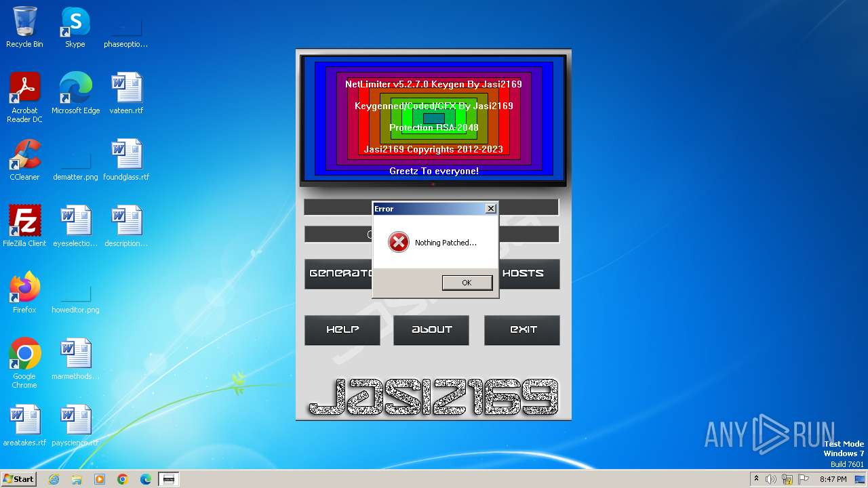Image resolution: width=868 pixels, height=488 pixels.
Task: Click the Hosts button in keygen
Action: pos(529,274)
